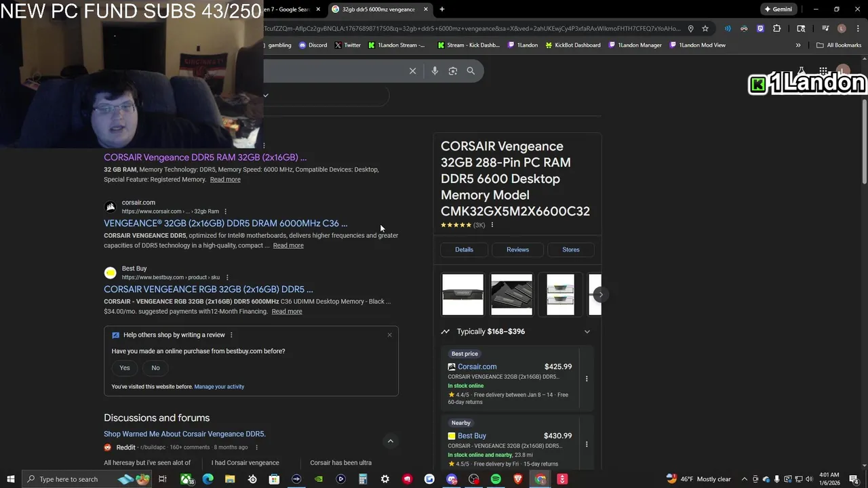Image resolution: width=868 pixels, height=488 pixels.
Task: Click the Gemini button in title bar
Action: click(x=778, y=9)
